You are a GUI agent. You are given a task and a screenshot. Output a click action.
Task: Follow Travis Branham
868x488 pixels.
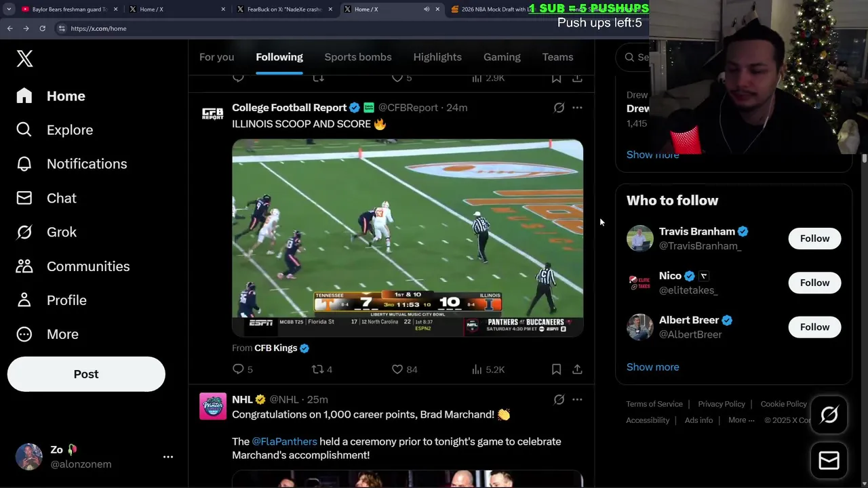coord(814,239)
